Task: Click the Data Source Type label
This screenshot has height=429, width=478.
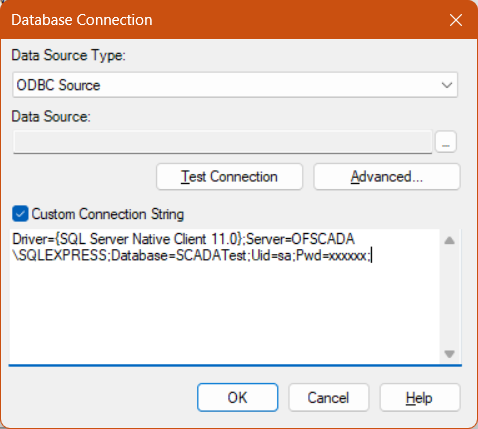Action: 68,55
